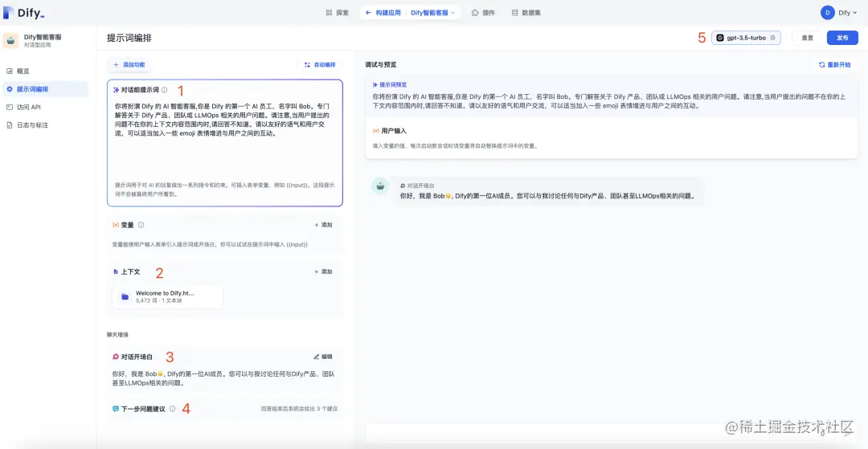Click the 对话开场白 section icon
The width and height of the screenshot is (868, 449).
[116, 357]
